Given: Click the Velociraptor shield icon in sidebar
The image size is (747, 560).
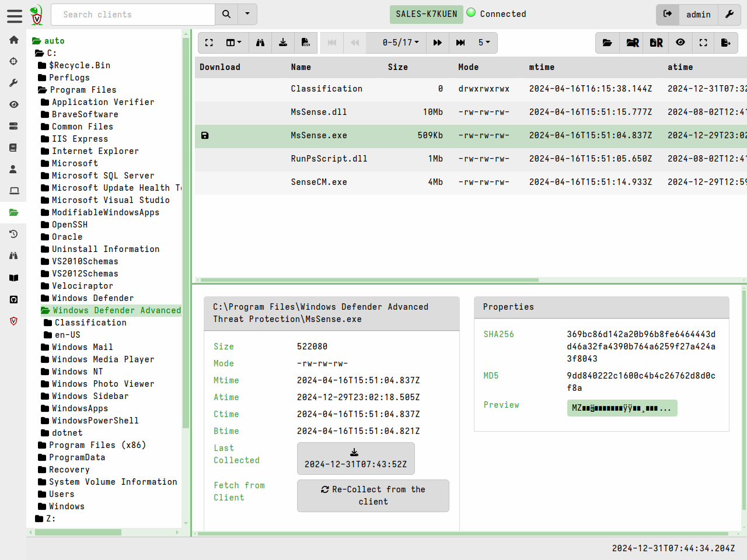Looking at the screenshot, I should [x=13, y=321].
